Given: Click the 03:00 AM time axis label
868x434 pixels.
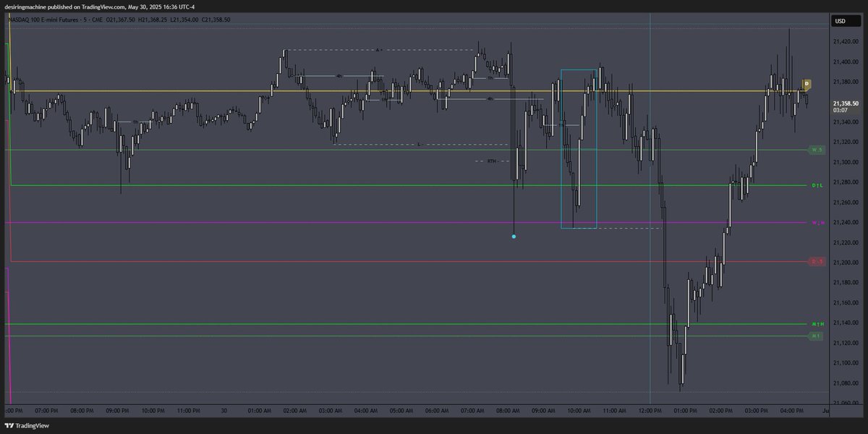Looking at the screenshot, I should tap(331, 411).
